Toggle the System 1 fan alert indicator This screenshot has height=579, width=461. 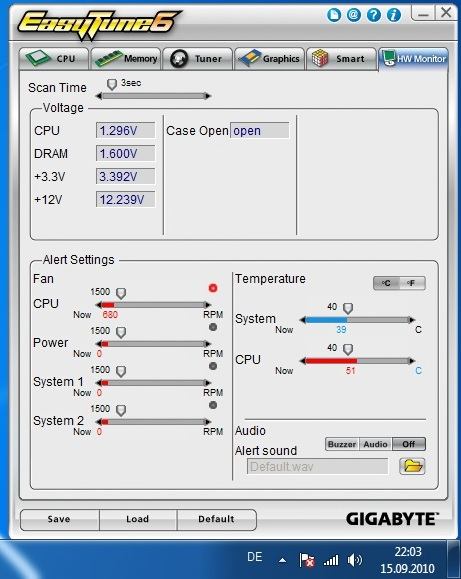pyautogui.click(x=213, y=366)
